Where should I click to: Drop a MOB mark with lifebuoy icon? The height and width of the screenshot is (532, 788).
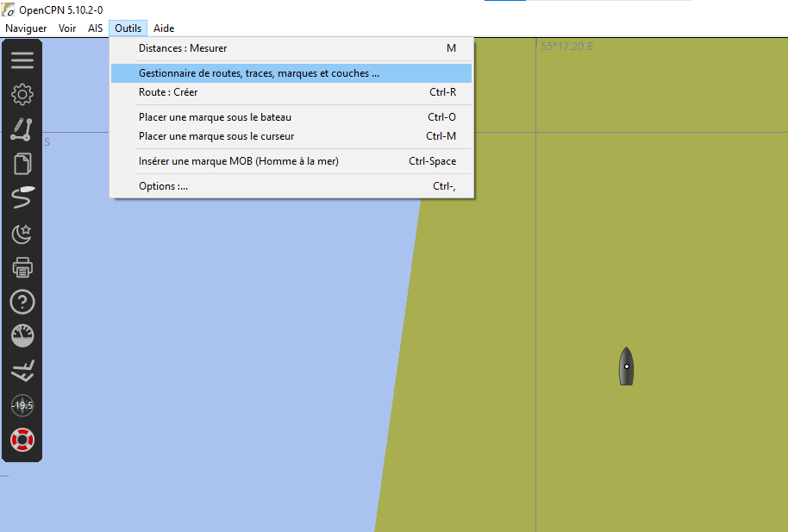coord(22,440)
